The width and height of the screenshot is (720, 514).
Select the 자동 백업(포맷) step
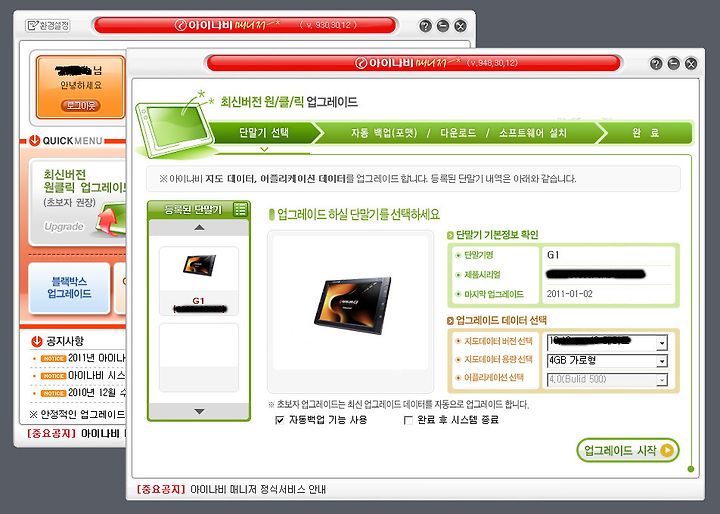(384, 133)
